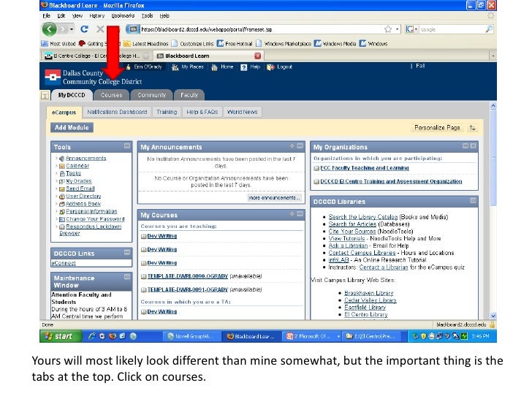The width and height of the screenshot is (532, 399).
Task: Open Microsoft Office taskbar group
Action: pos(312,336)
